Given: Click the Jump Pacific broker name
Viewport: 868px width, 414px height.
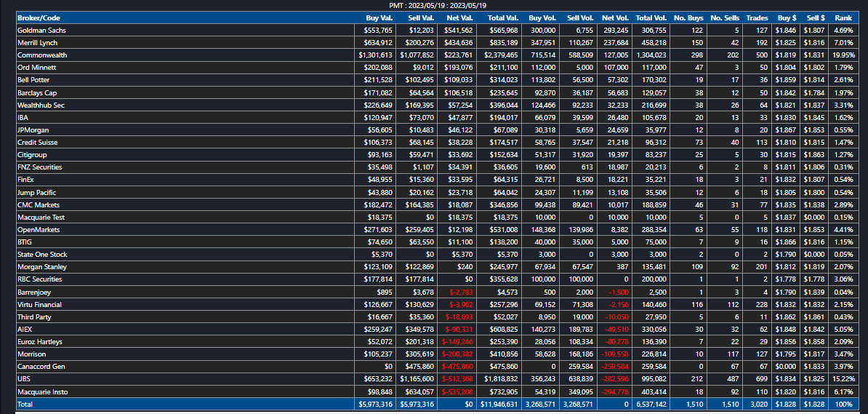Looking at the screenshot, I should tap(37, 192).
